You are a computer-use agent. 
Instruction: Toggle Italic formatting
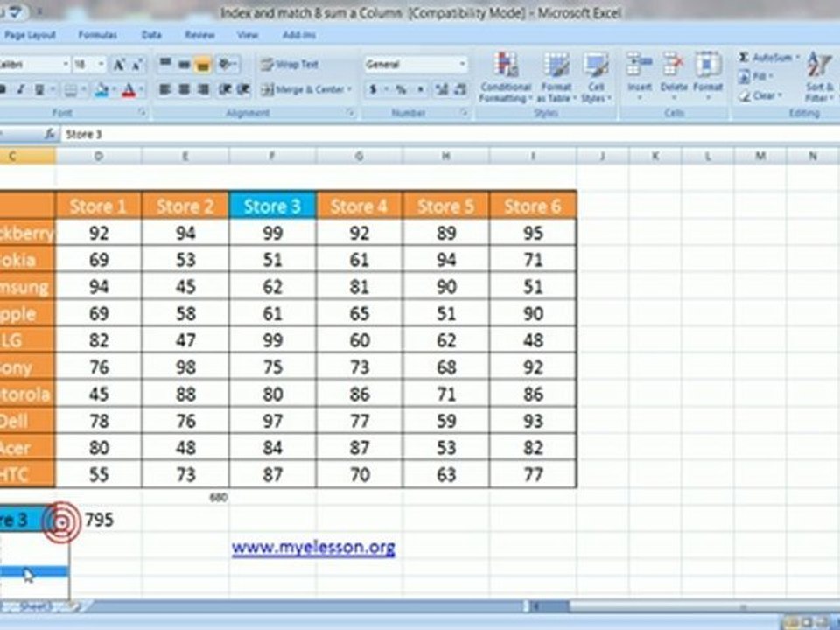click(20, 89)
